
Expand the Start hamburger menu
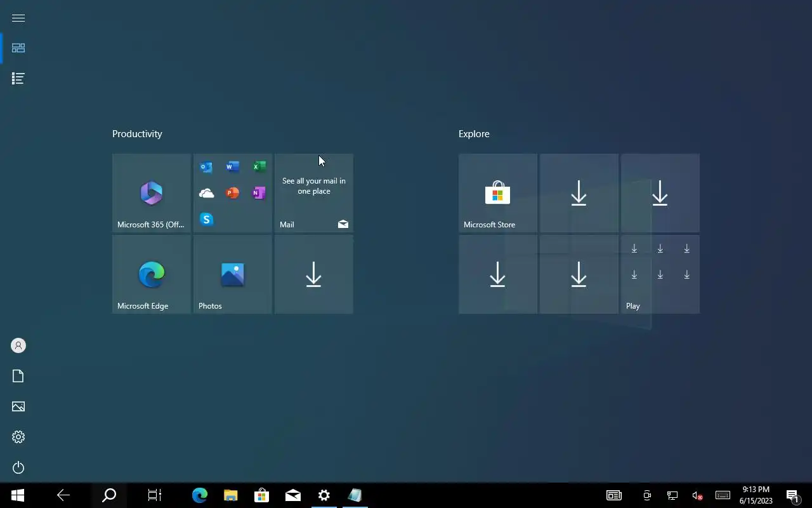[x=18, y=18]
